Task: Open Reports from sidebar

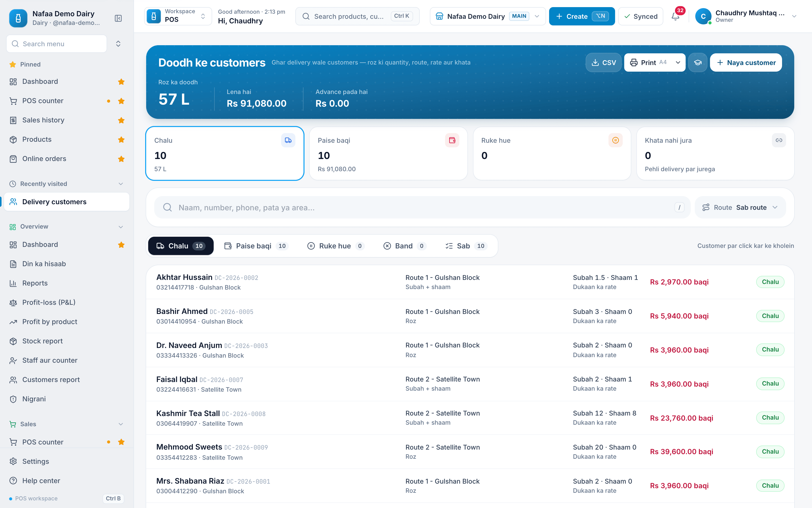Action: [66, 283]
